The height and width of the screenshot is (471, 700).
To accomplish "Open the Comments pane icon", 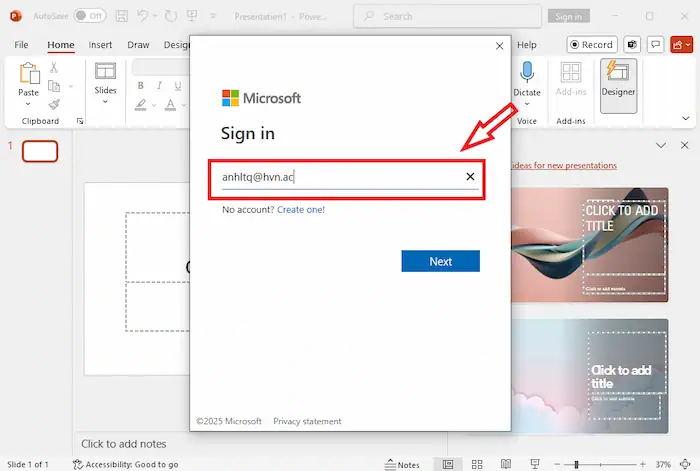I will click(x=655, y=45).
